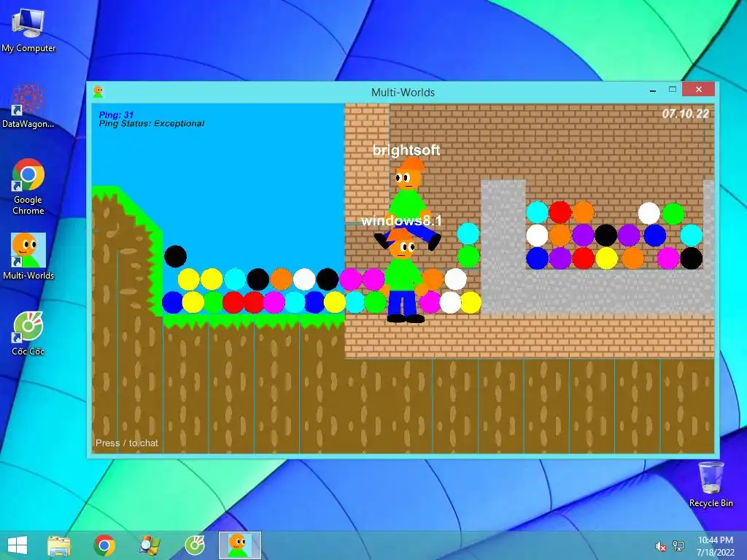Viewport: 747px width, 560px height.
Task: Close the Multi-Worlds window
Action: tap(698, 90)
